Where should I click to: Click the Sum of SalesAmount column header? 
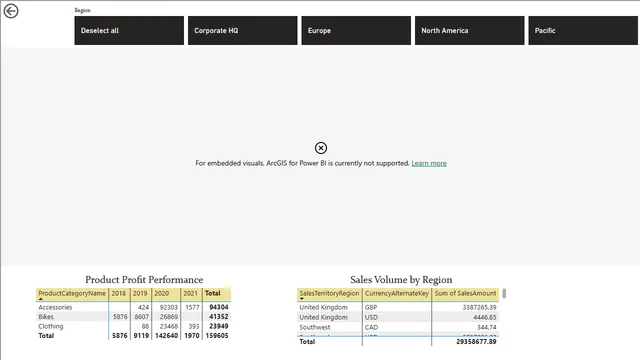coord(465,293)
